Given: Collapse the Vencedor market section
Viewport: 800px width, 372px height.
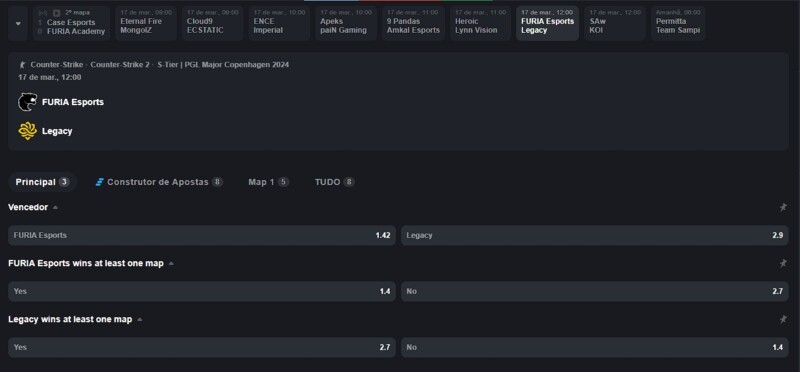Looking at the screenshot, I should pos(55,208).
